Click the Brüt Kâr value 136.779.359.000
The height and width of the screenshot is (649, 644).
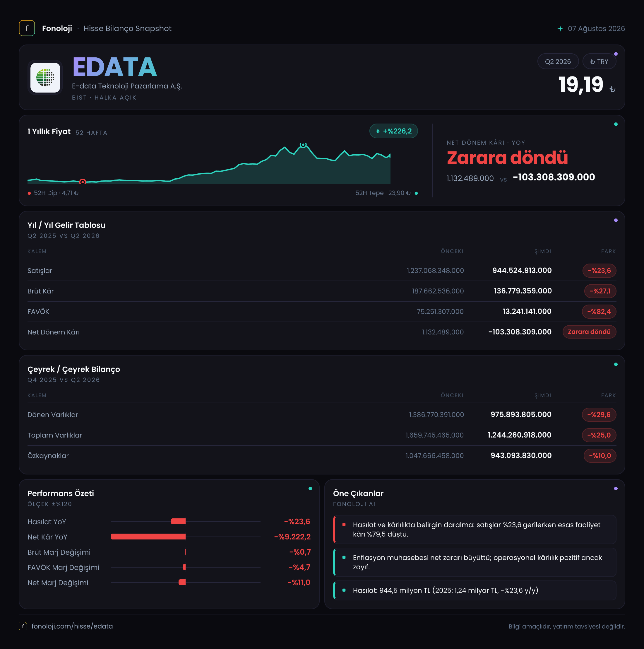click(523, 291)
